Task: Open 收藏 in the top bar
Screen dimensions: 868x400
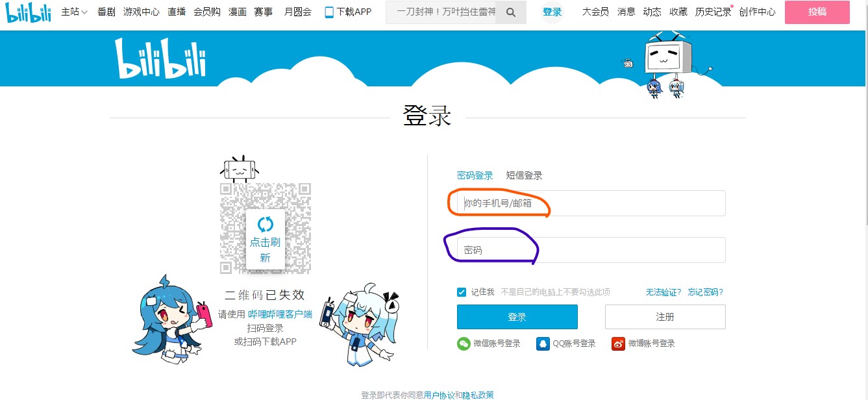Action: tap(678, 12)
